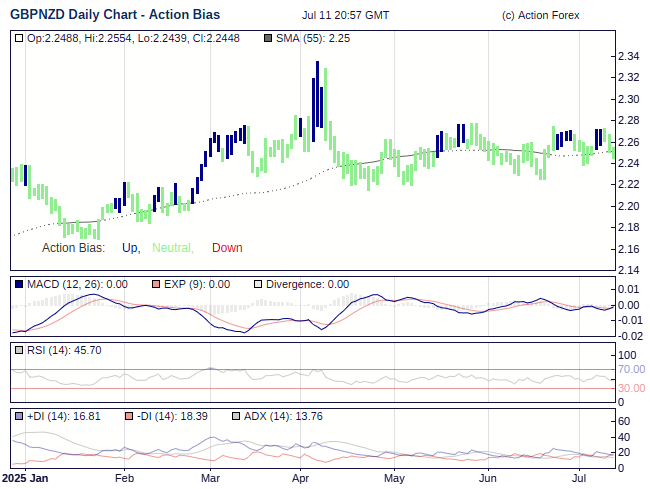
Task: Click the ADX (14) legend swatch
Action: point(236,416)
